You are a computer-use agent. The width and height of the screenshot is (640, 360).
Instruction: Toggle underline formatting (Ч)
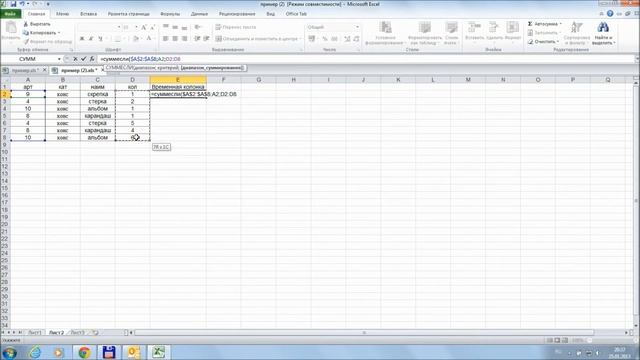tap(100, 39)
